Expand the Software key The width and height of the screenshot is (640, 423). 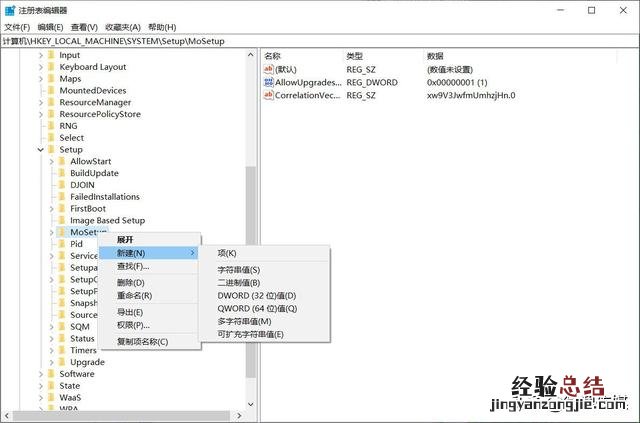click(40, 374)
